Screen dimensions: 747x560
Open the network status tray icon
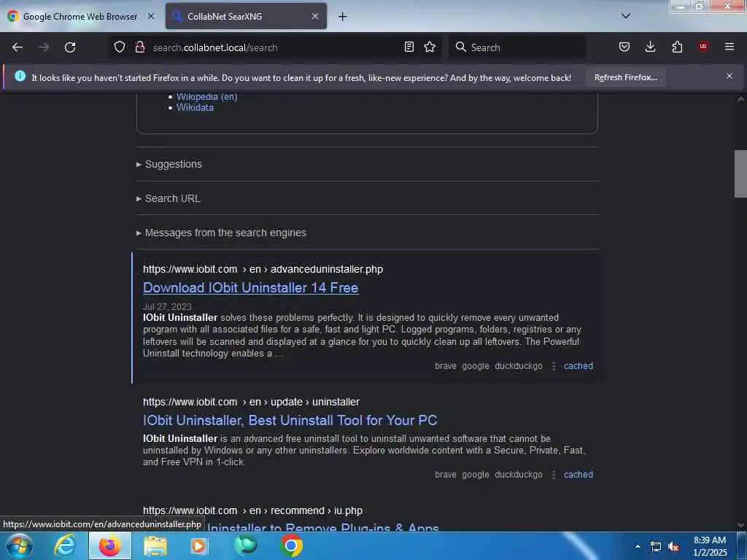(656, 546)
